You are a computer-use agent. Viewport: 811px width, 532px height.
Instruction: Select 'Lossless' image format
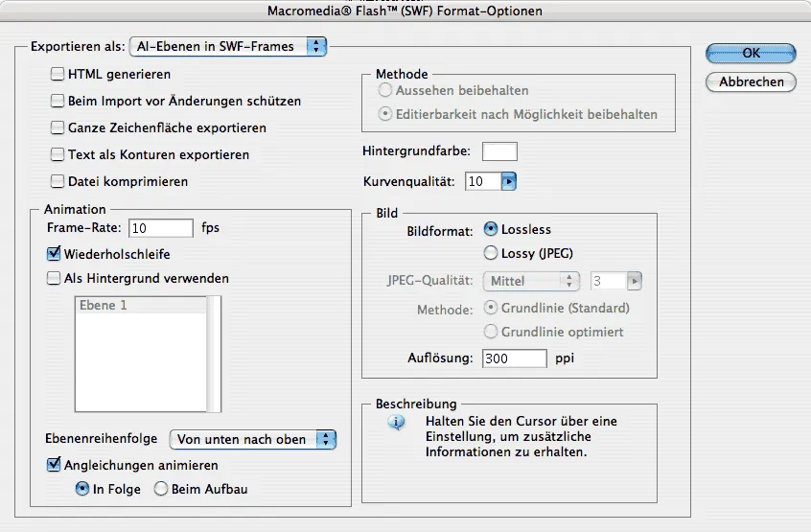[490, 229]
